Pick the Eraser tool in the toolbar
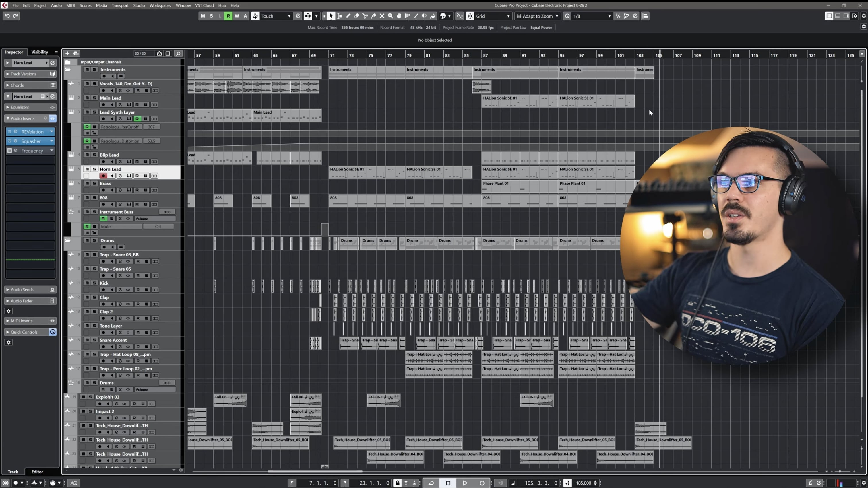Image resolution: width=868 pixels, height=488 pixels. coord(356,16)
